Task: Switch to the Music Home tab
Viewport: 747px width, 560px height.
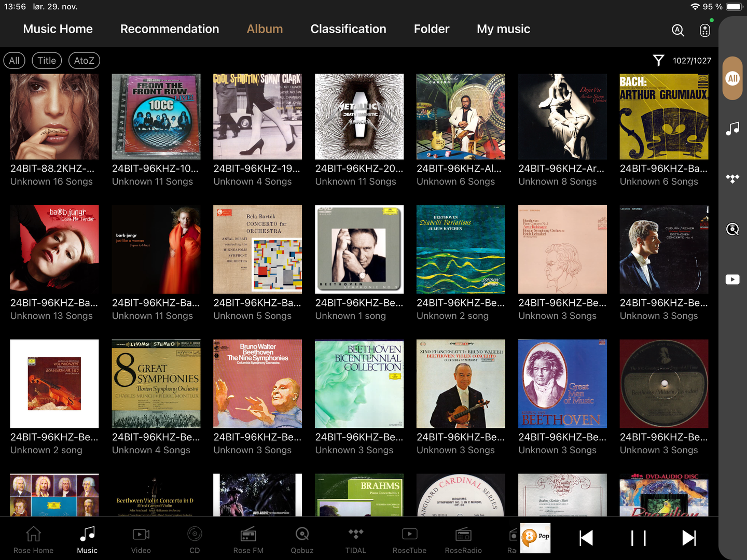Action: [58, 29]
